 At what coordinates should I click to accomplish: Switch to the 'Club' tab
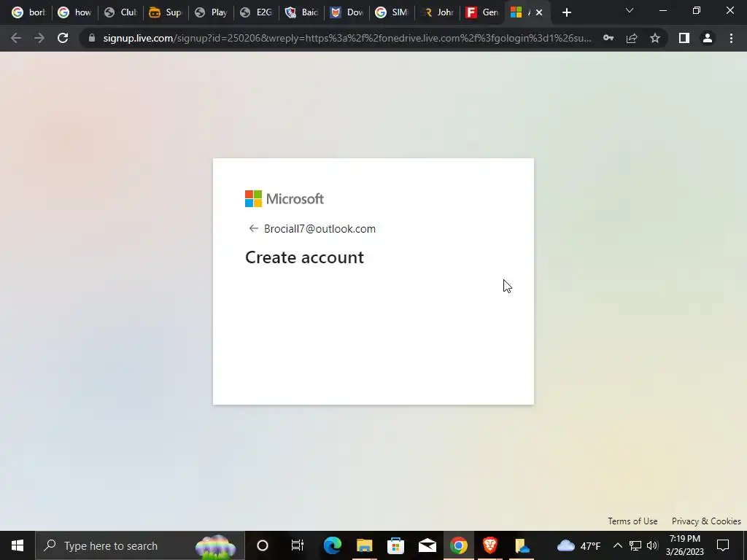[x=121, y=12]
